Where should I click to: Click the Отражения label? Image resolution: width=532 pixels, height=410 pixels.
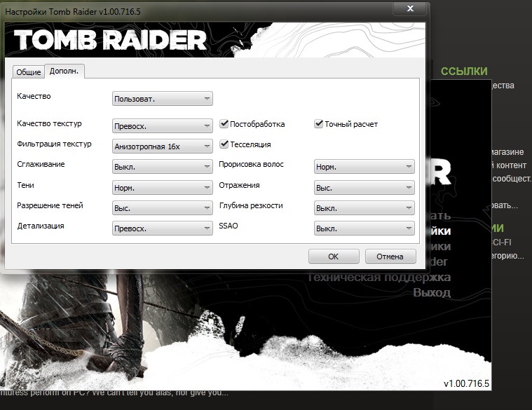coord(239,186)
